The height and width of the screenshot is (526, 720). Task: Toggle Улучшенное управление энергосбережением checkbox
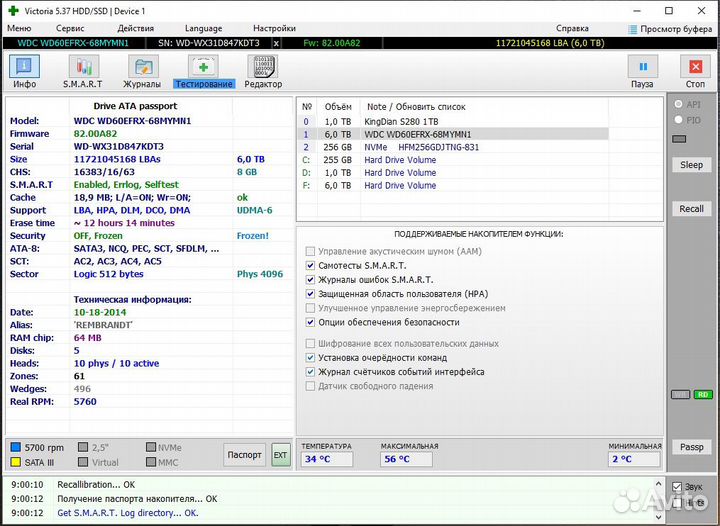(x=310, y=308)
